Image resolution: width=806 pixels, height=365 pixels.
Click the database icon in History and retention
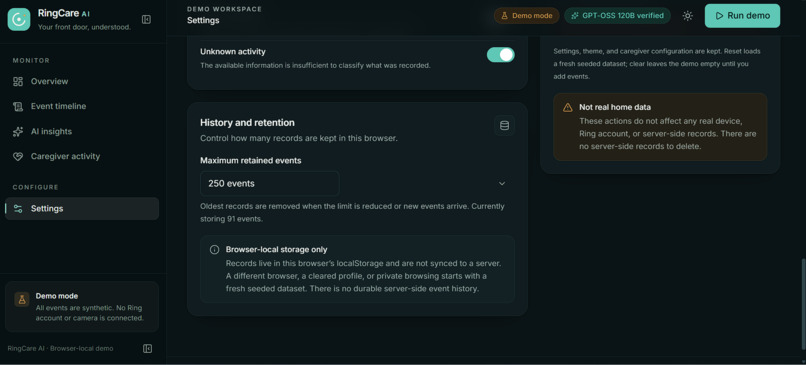[x=504, y=125]
